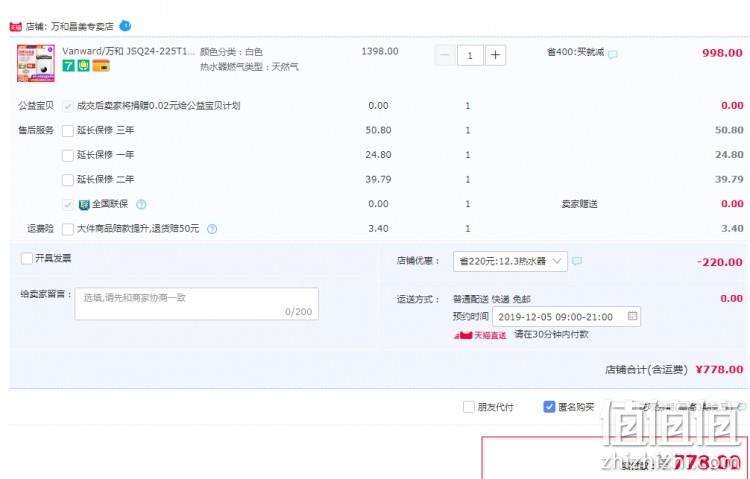Check the 延长保修 一年 option
750x479 pixels.
tap(68, 155)
